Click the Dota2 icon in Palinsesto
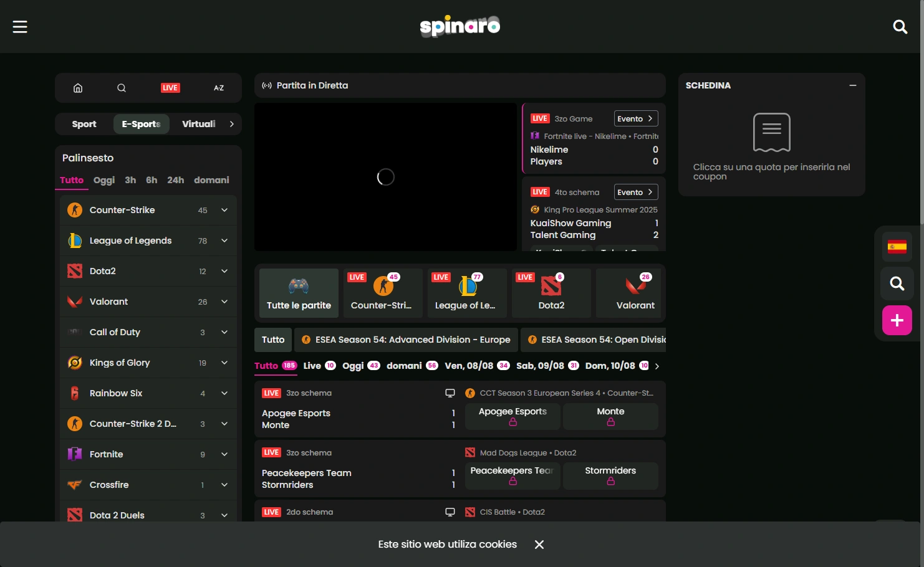This screenshot has height=567, width=924. pyautogui.click(x=75, y=271)
